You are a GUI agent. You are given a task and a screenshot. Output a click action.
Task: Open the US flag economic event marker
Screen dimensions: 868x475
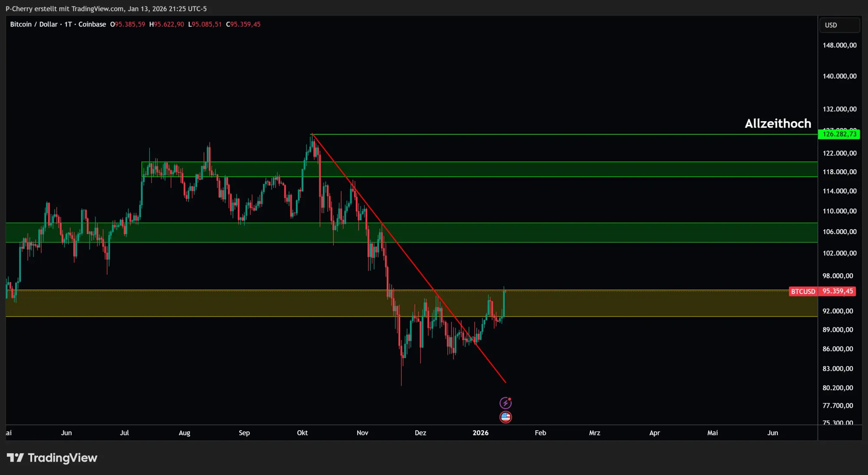point(506,417)
